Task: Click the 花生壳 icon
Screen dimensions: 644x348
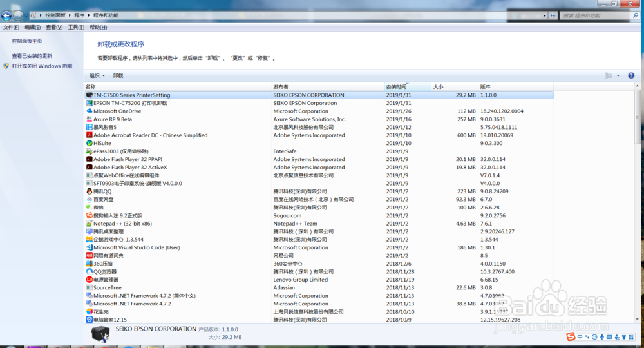Action: [x=89, y=311]
